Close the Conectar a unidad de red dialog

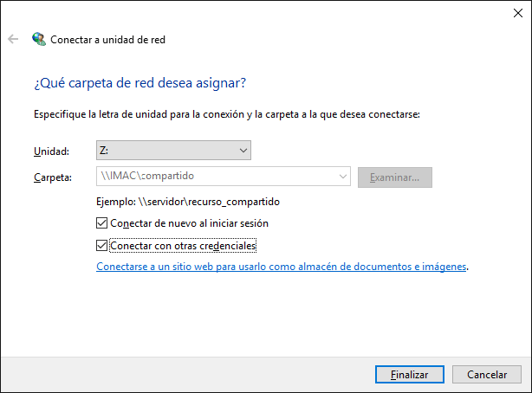tap(511, 13)
